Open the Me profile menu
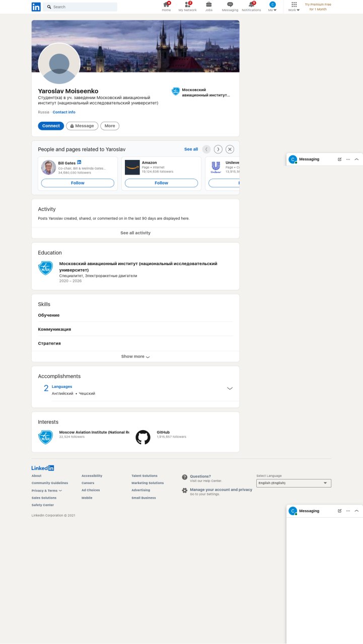This screenshot has height=644, width=363. 272,7
